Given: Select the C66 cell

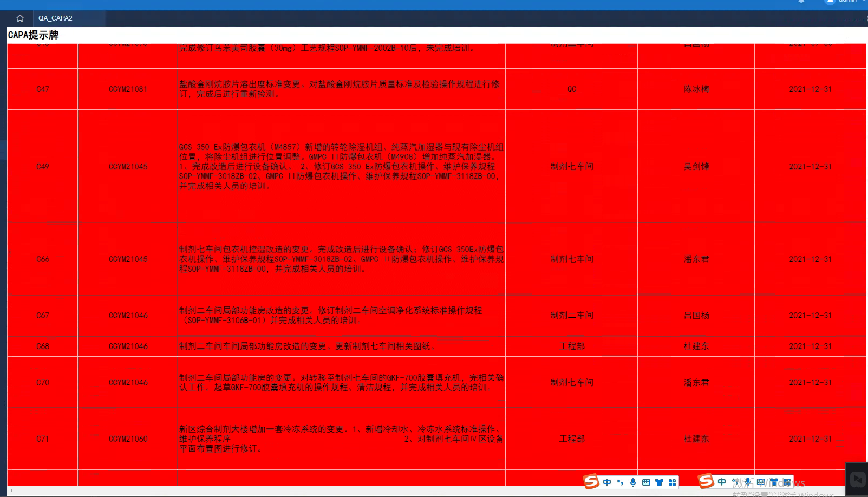Looking at the screenshot, I should coord(43,259).
